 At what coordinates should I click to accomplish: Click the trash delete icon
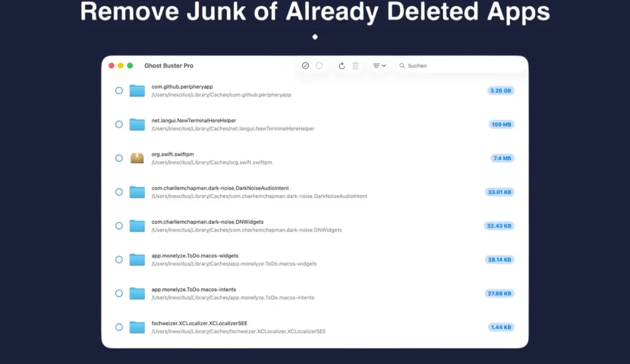coord(356,65)
